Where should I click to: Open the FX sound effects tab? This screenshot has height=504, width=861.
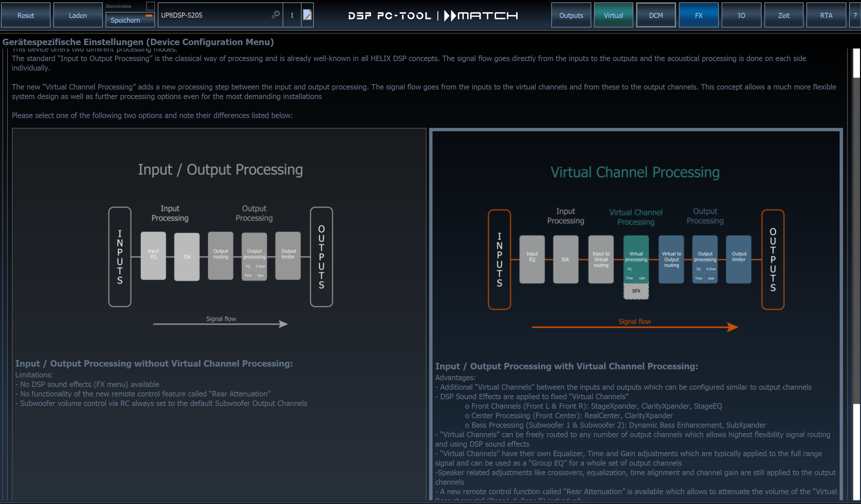pos(699,15)
